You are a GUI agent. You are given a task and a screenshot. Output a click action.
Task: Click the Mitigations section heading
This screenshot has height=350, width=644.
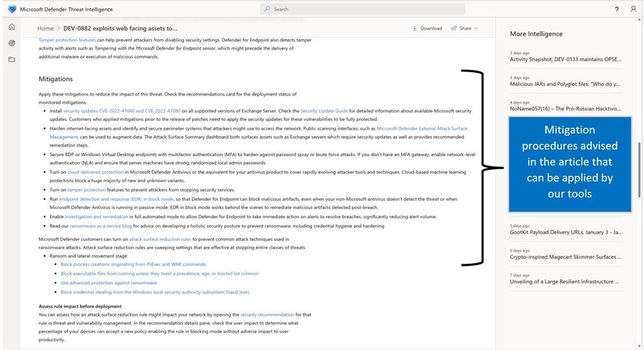(x=55, y=79)
